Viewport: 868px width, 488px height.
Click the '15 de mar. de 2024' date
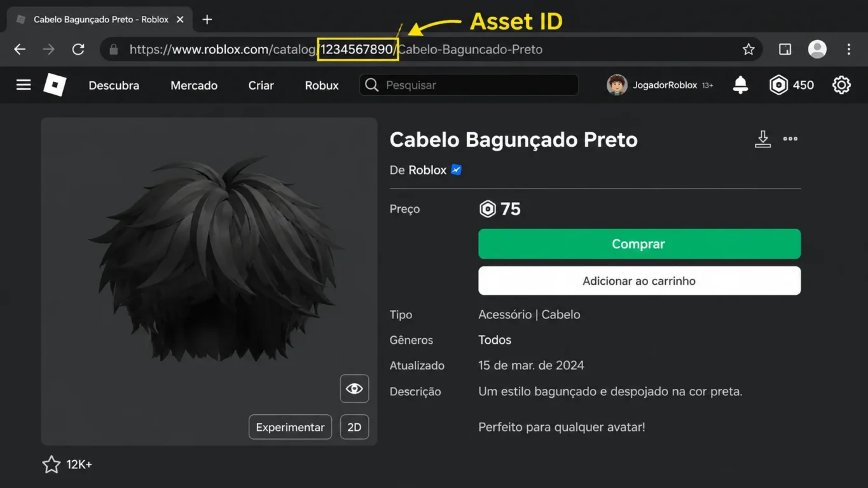531,365
